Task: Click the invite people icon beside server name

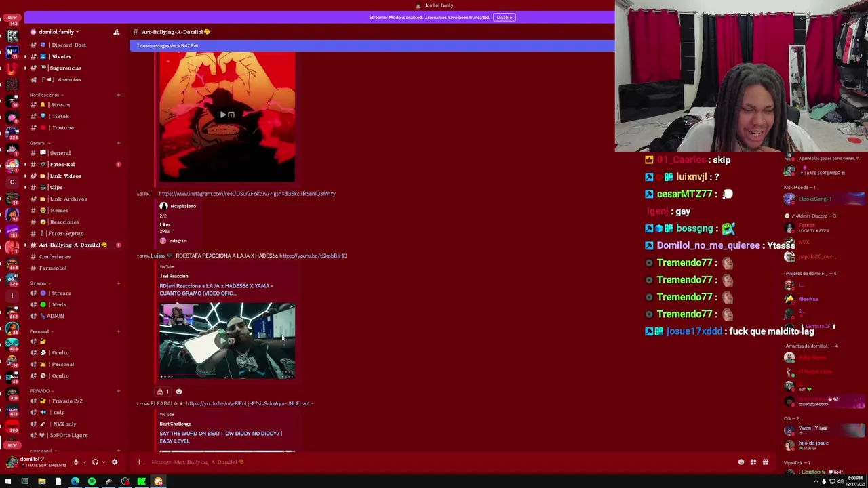Action: [x=116, y=32]
